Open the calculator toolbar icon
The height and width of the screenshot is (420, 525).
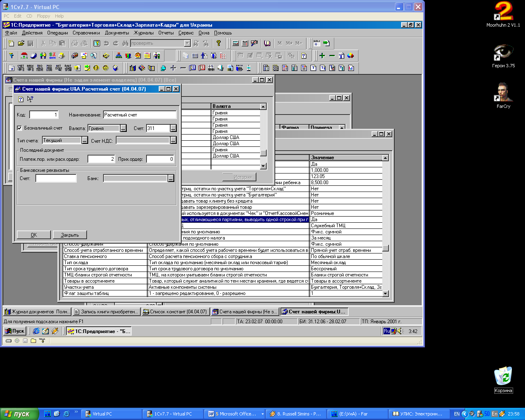[x=235, y=43]
